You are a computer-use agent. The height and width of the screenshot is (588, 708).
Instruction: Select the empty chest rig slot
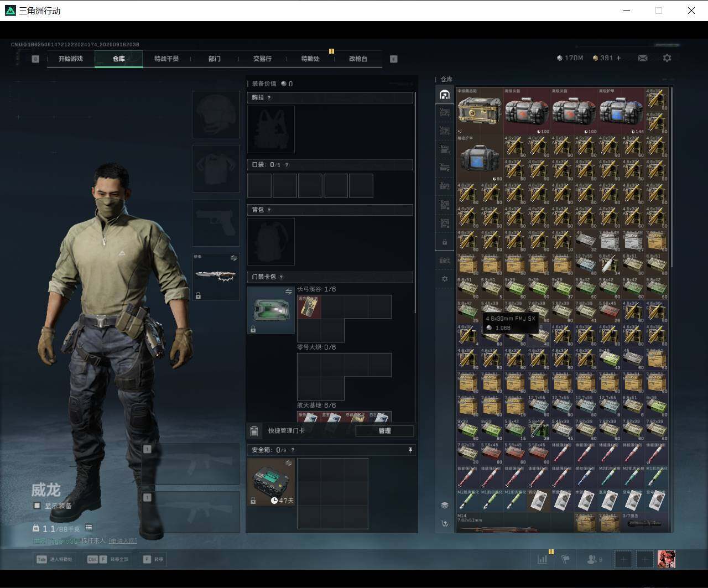pyautogui.click(x=271, y=129)
